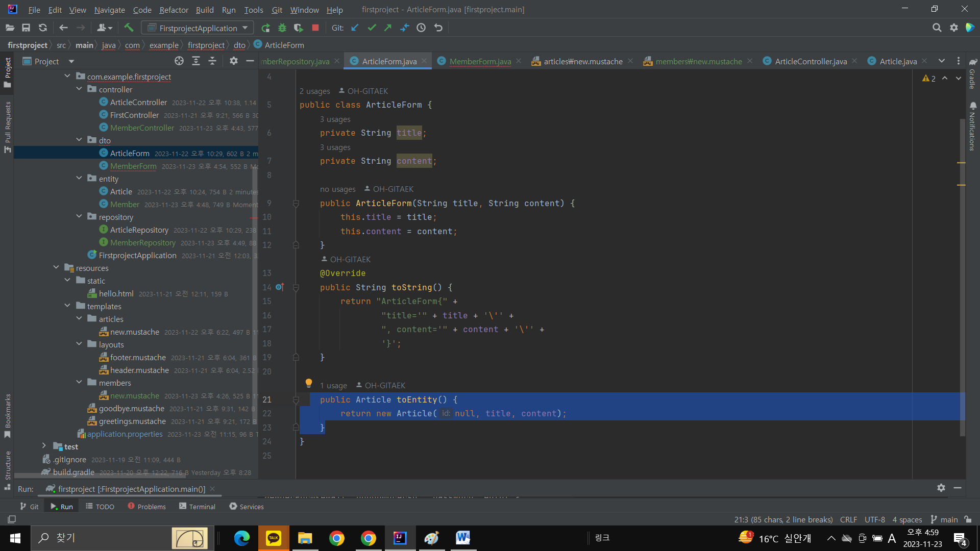The image size is (980, 551).
Task: Click the Select Opened File target icon
Action: click(x=179, y=61)
